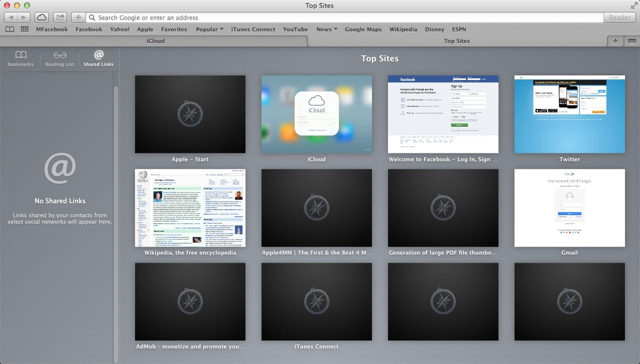Open the Generation of large PDF thumbnail
Image resolution: width=640 pixels, height=364 pixels.
pos(443,208)
